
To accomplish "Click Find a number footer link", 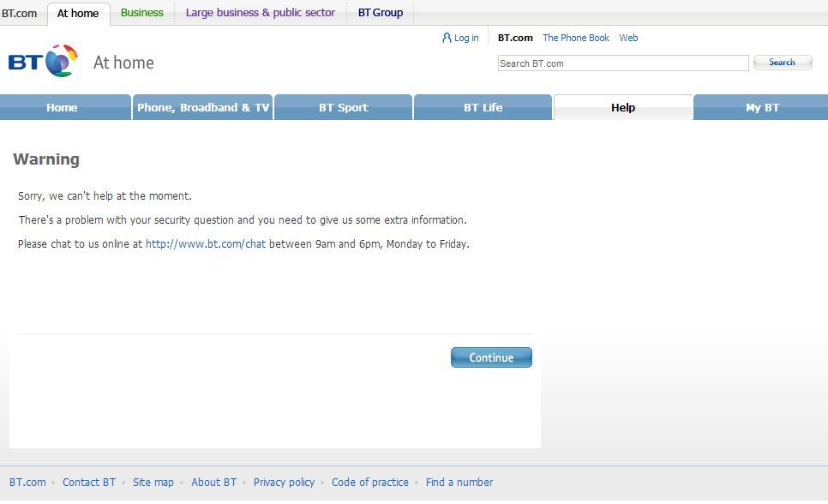I will 459,483.
